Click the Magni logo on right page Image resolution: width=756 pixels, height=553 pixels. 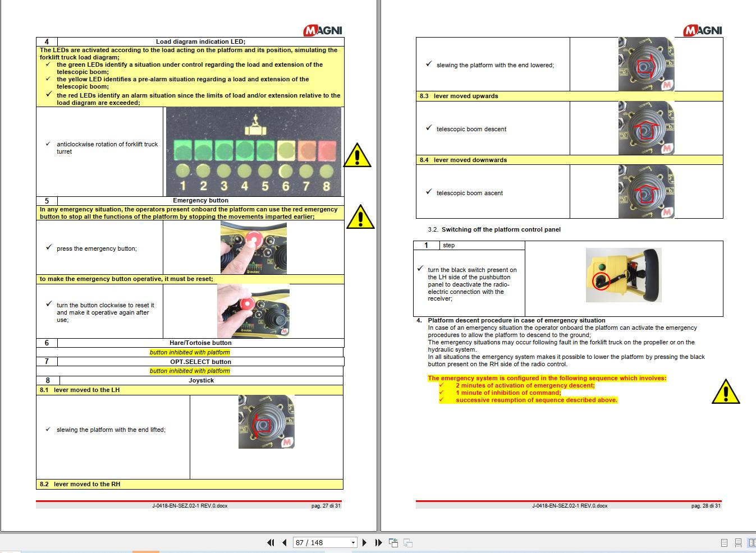pos(703,30)
